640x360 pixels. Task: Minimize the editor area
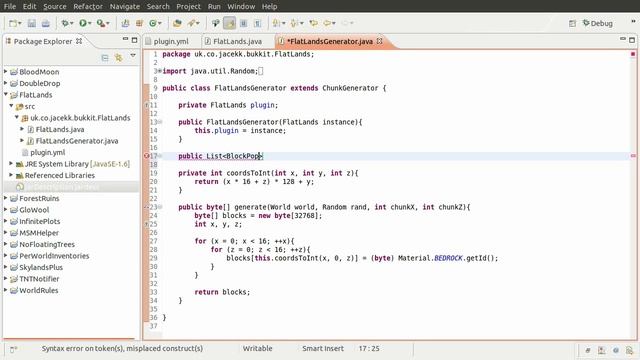coord(623,39)
